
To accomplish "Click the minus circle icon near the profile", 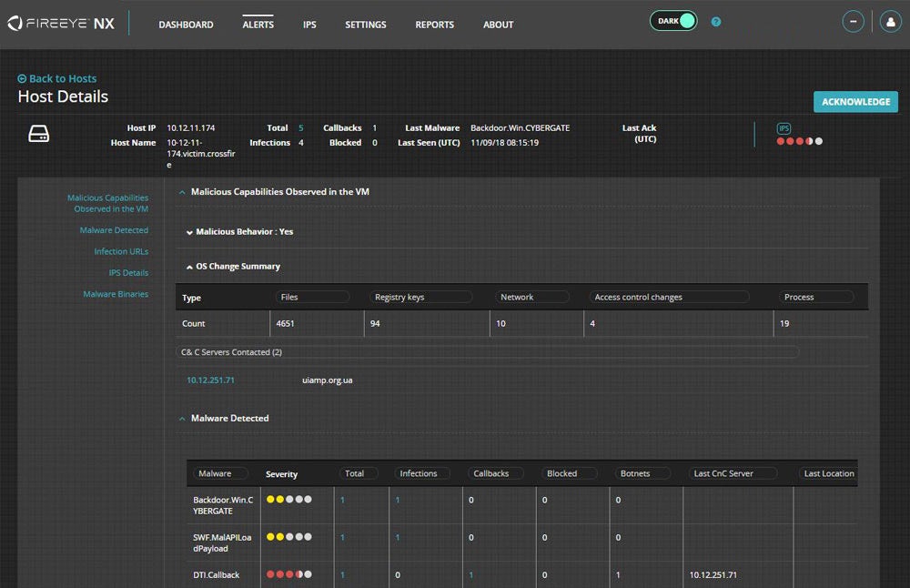I will coord(853,21).
